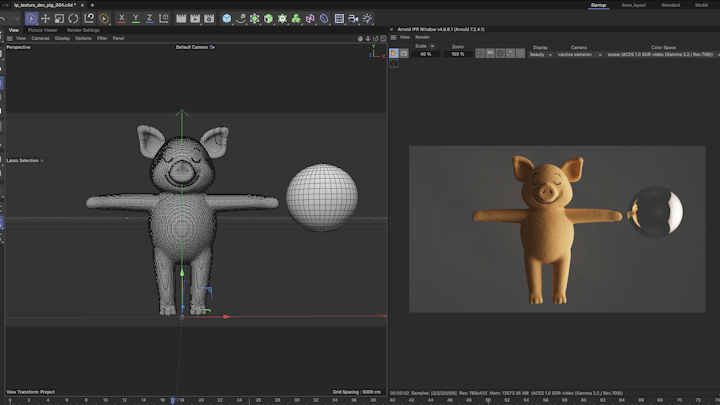720x405 pixels.
Task: Toggle Y axis lock
Action: (x=136, y=18)
